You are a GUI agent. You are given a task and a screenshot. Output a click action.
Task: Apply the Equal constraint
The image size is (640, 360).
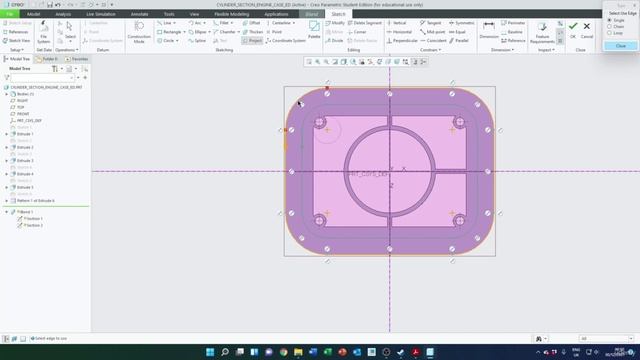point(457,32)
